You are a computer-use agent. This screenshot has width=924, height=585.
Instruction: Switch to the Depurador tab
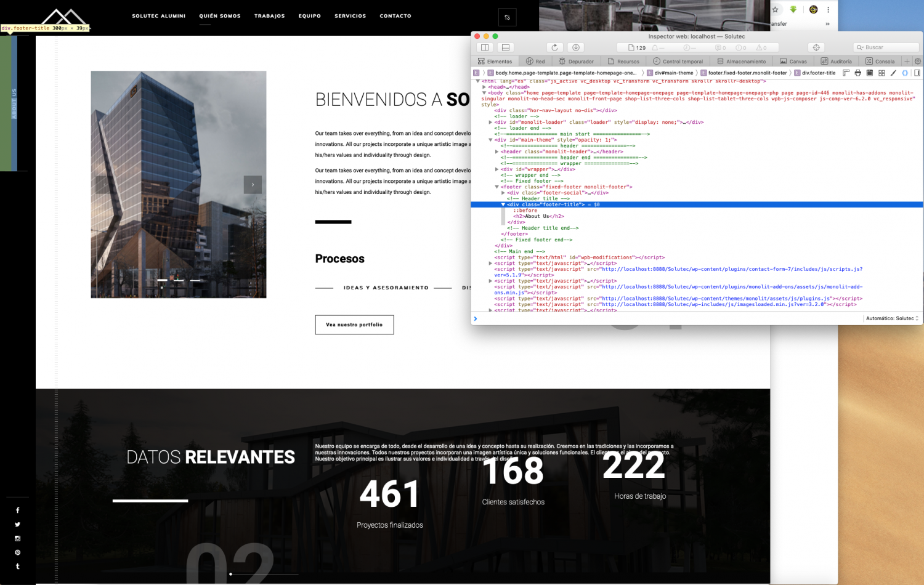[576, 61]
